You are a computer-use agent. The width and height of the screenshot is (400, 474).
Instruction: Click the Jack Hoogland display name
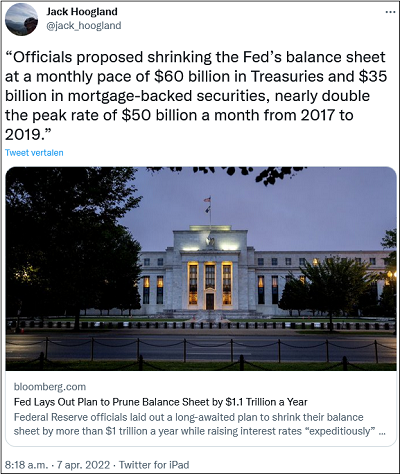coord(82,12)
